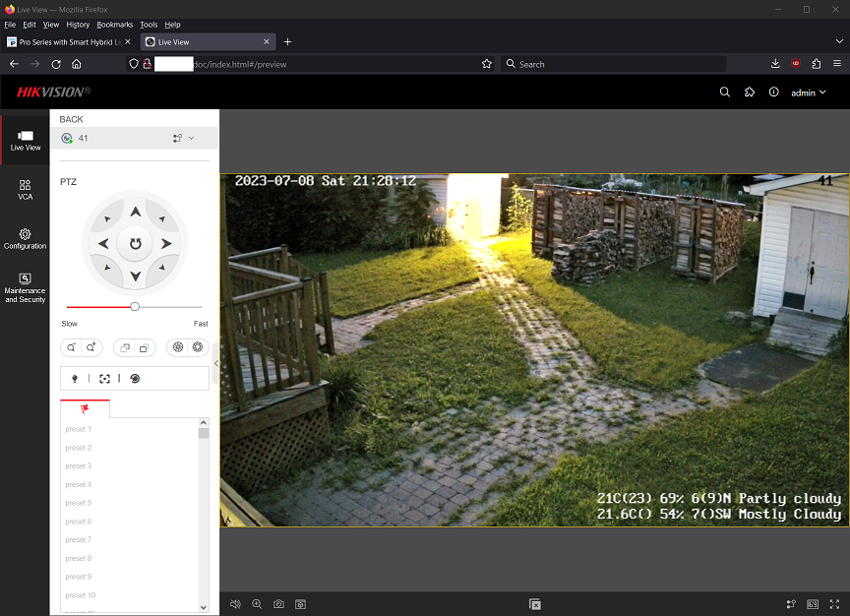This screenshot has height=616, width=850.
Task: Toggle PTZ auto-scan center button
Action: click(x=136, y=243)
